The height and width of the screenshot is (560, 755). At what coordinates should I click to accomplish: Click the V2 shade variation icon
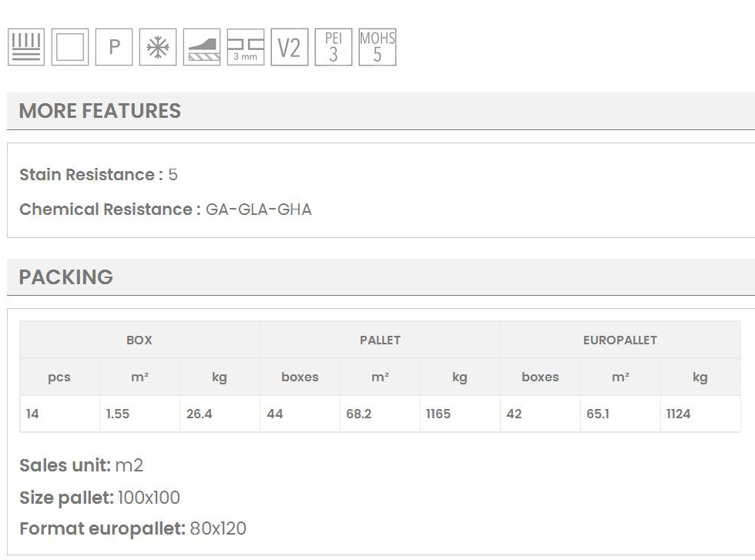(x=290, y=48)
